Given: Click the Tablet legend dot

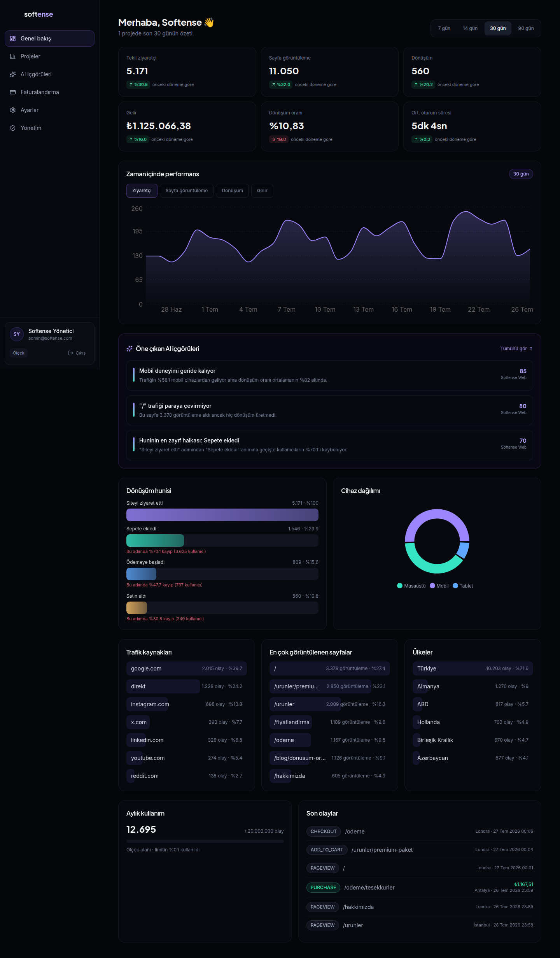Looking at the screenshot, I should (455, 586).
